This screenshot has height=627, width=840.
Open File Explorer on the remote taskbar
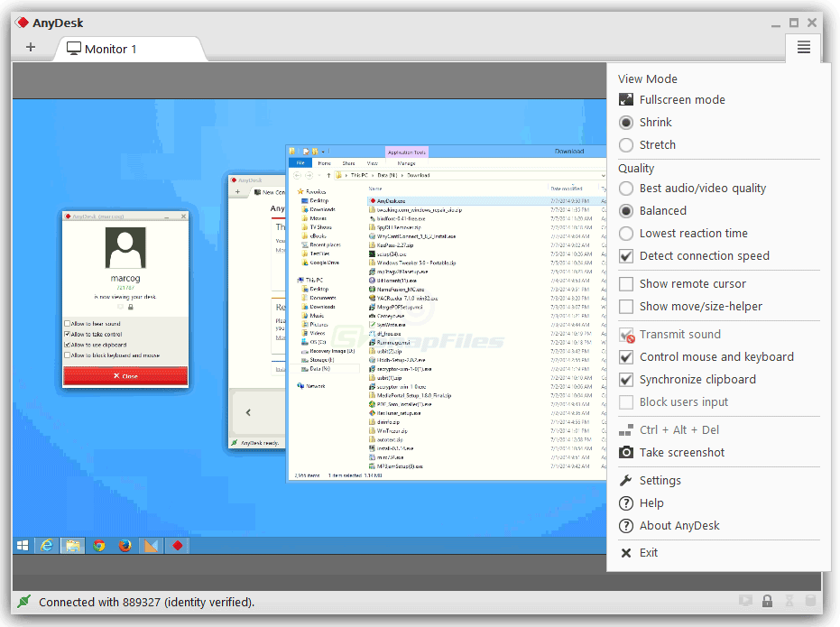(x=72, y=545)
